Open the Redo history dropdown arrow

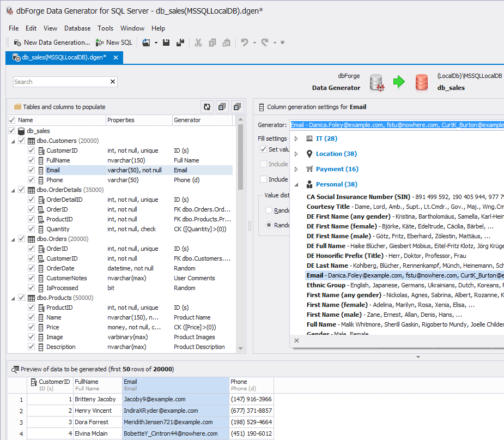275,43
